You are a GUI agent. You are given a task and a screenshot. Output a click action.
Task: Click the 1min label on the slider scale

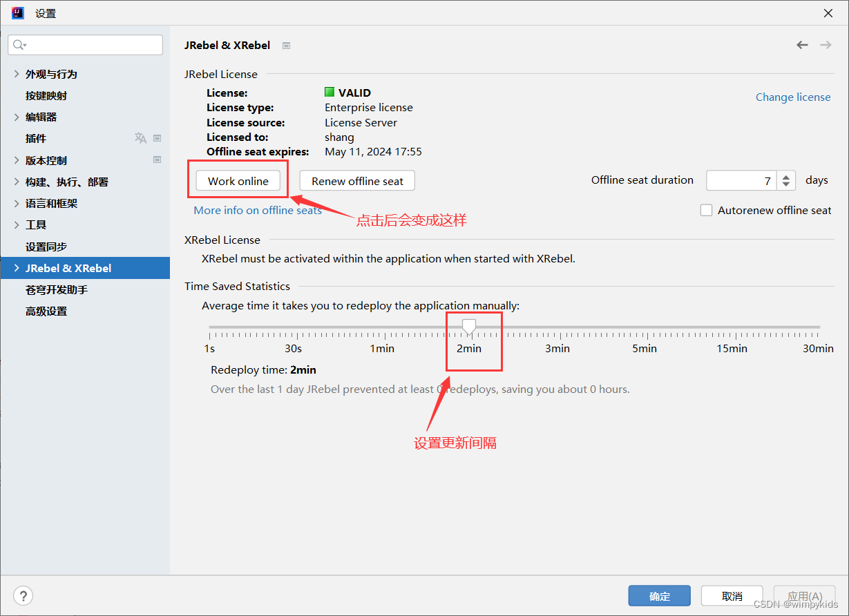[382, 348]
